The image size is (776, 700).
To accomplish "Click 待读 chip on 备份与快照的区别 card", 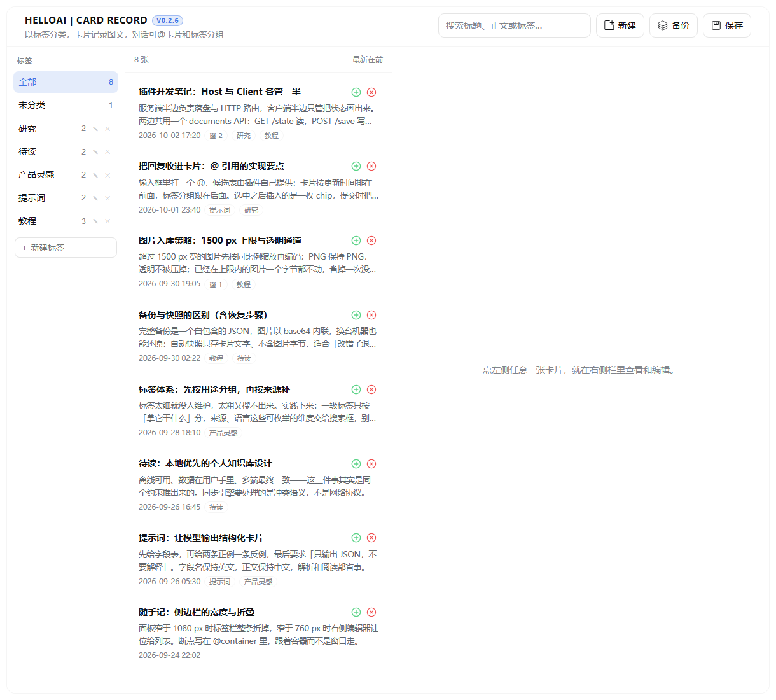I will click(244, 358).
